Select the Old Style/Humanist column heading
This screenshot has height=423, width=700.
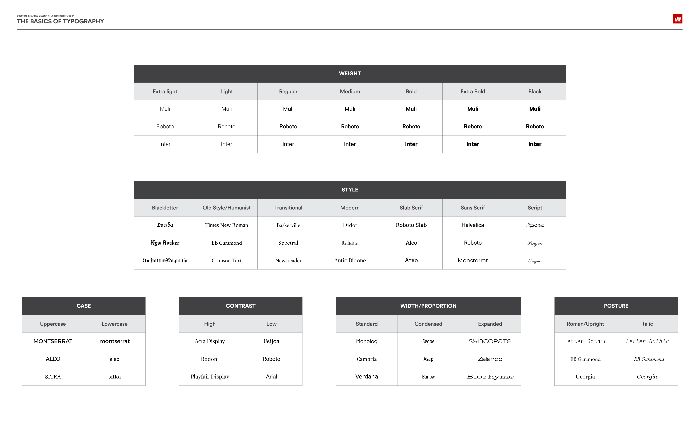coord(226,208)
